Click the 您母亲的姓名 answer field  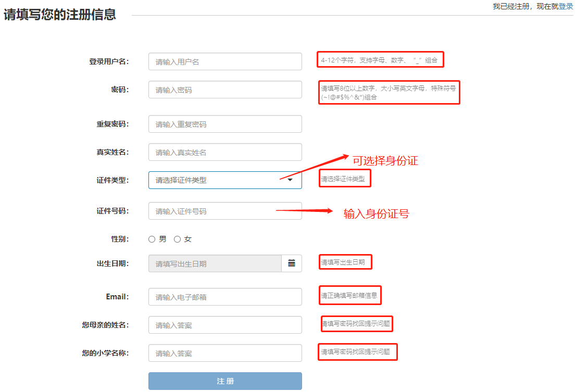(225, 325)
